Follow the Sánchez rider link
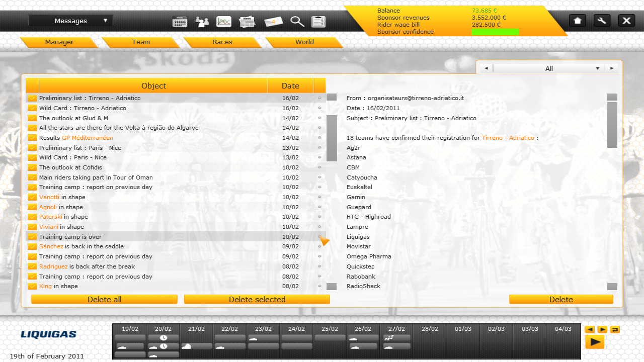This screenshot has width=644, height=362. (x=51, y=246)
